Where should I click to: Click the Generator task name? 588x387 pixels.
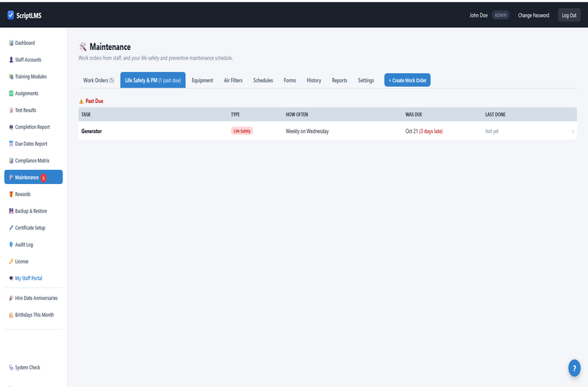(91, 132)
